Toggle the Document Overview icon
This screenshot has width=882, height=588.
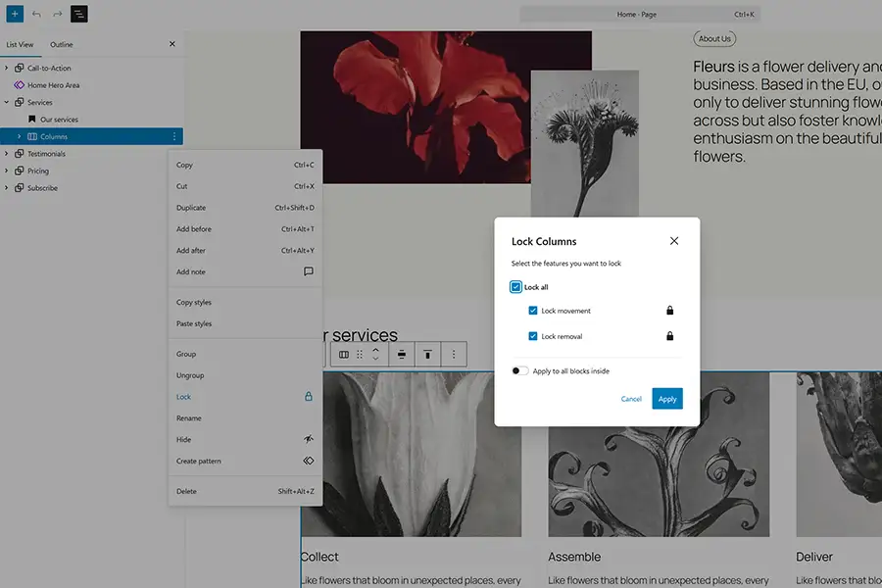78,14
